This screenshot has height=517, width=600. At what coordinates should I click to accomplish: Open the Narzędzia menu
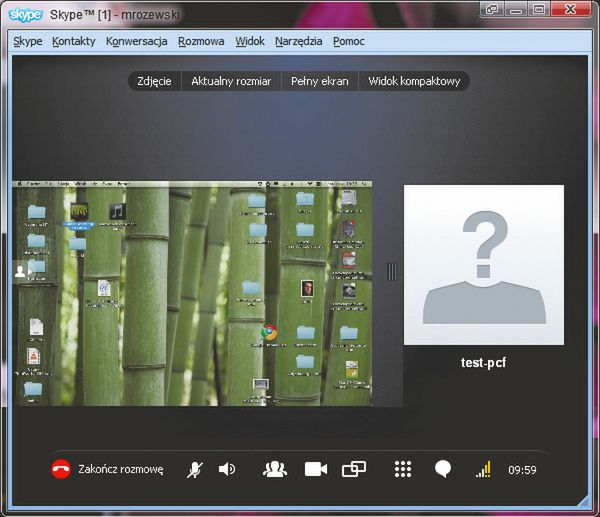pyautogui.click(x=298, y=41)
